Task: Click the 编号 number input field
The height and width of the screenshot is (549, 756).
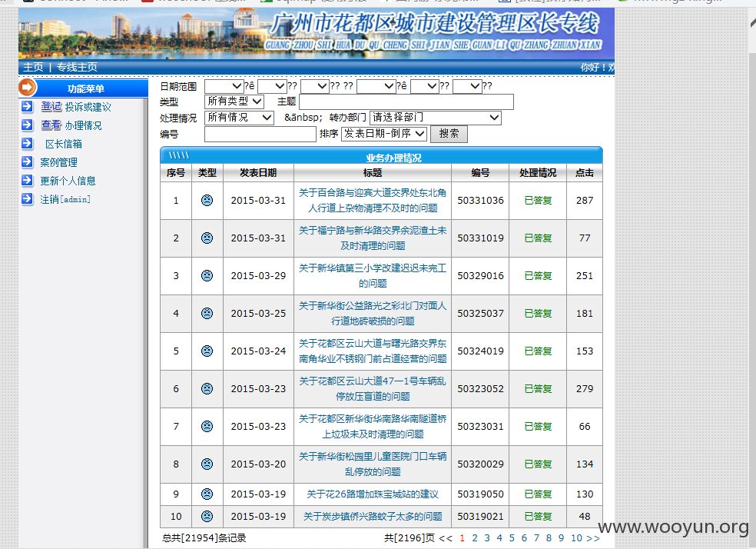Action: 260,134
